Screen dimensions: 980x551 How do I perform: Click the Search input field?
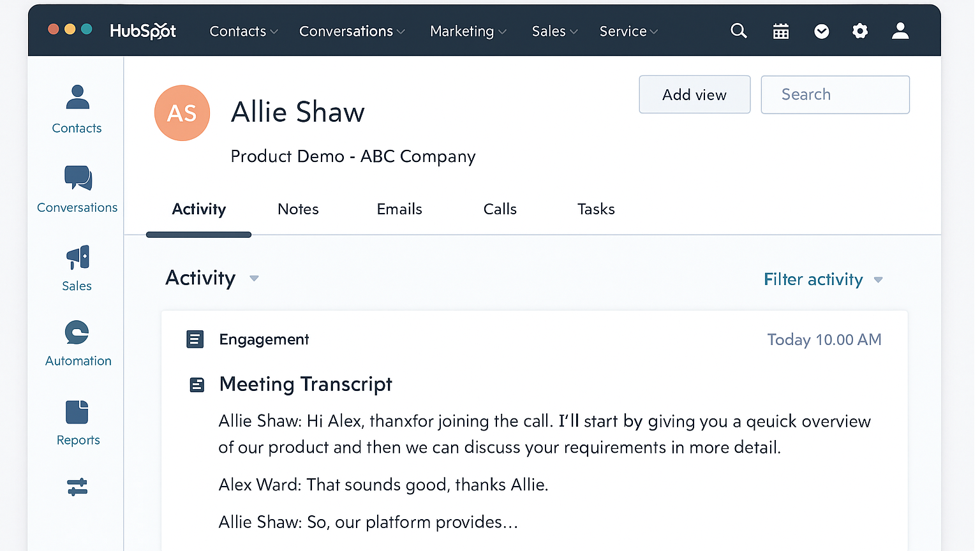835,94
